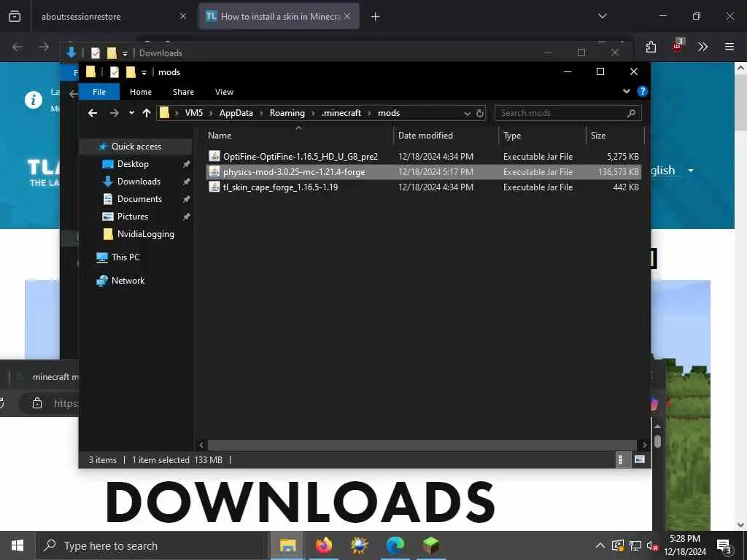Select the physics-mod jar file icon
The height and width of the screenshot is (560, 747).
pyautogui.click(x=214, y=171)
